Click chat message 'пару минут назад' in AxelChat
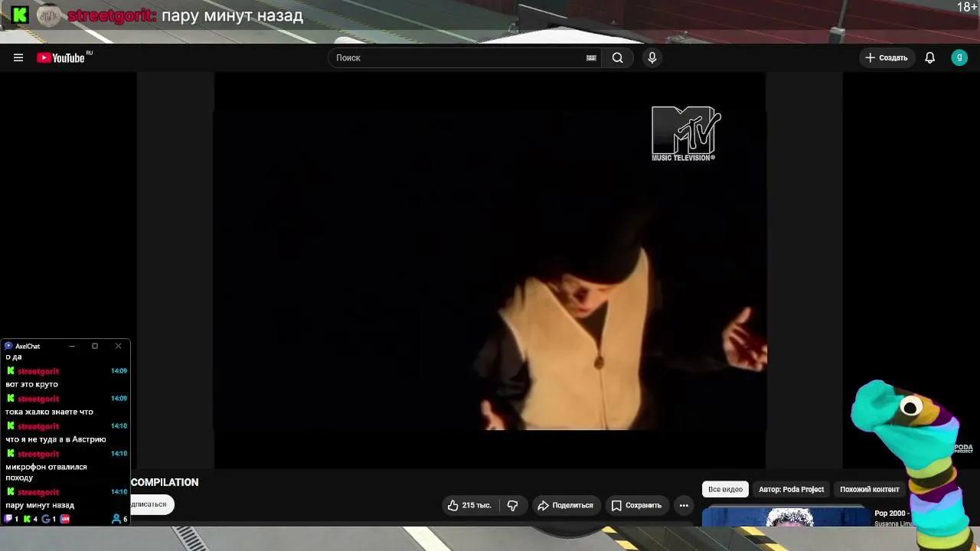This screenshot has height=551, width=980. 40,505
